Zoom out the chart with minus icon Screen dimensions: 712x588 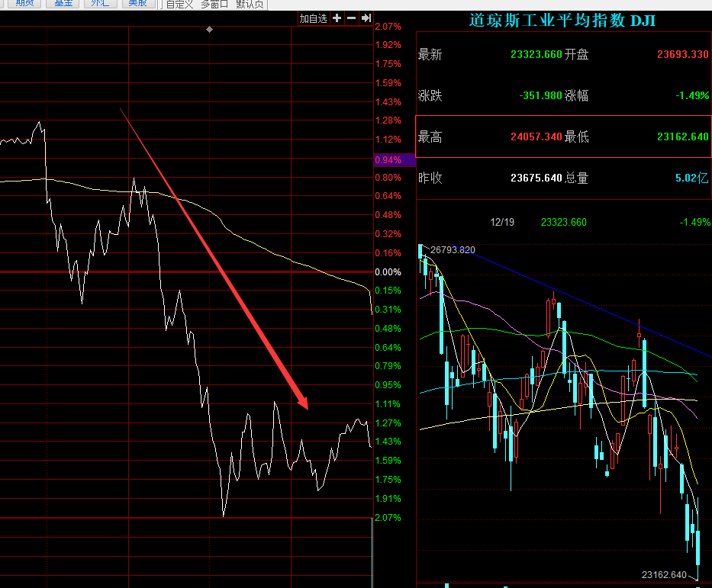pos(351,18)
